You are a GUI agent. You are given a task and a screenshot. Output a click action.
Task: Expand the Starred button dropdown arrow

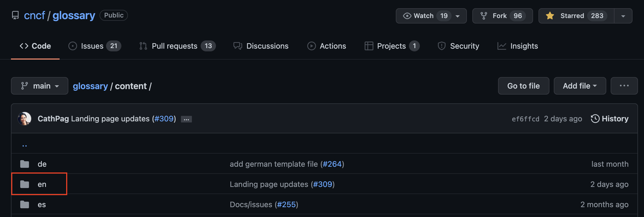click(623, 16)
